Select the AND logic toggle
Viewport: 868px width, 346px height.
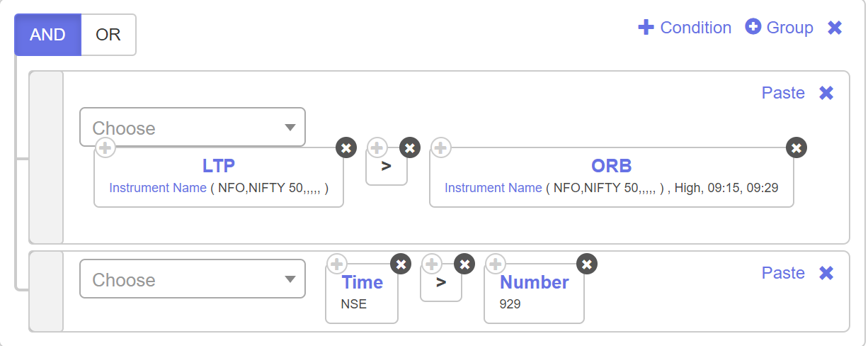(48, 35)
